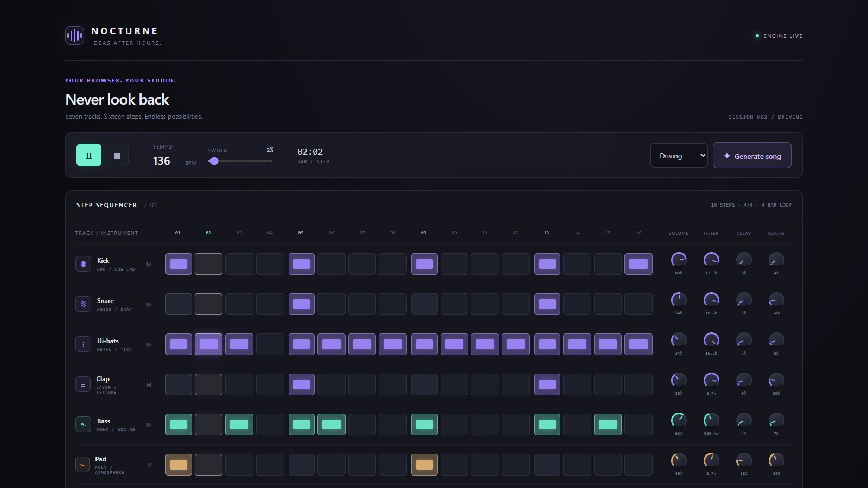
Task: Click the Pad reverb knob
Action: pyautogui.click(x=776, y=460)
